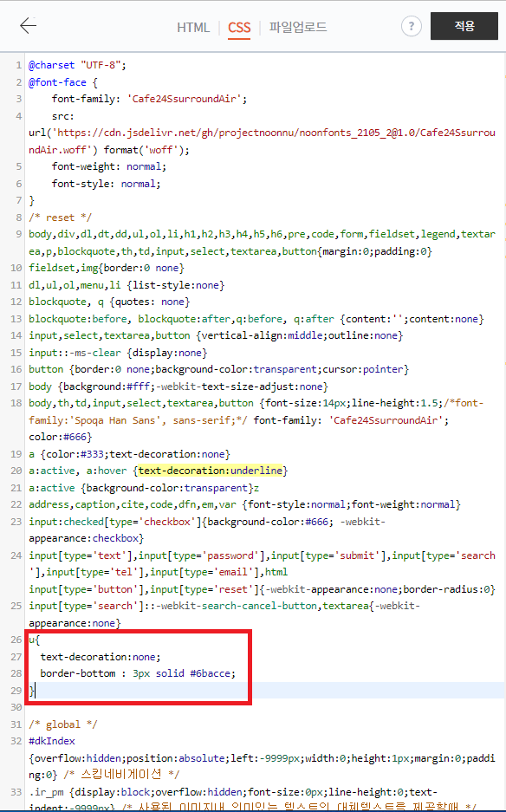The image size is (506, 812).
Task: Click the body {background:#fff line
Action: click(178, 387)
